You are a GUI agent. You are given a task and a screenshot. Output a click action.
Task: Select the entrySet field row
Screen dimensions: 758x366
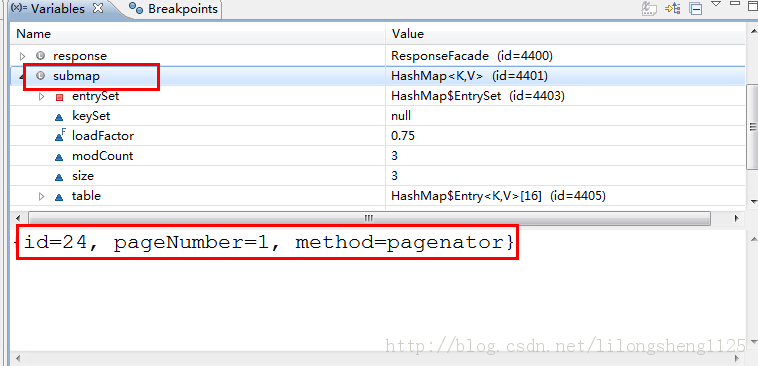pos(378,96)
